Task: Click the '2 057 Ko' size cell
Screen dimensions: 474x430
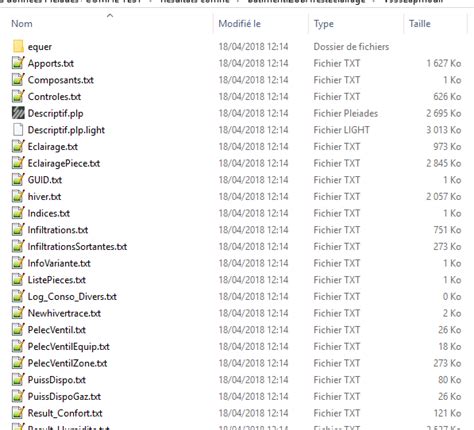Action: pos(444,197)
